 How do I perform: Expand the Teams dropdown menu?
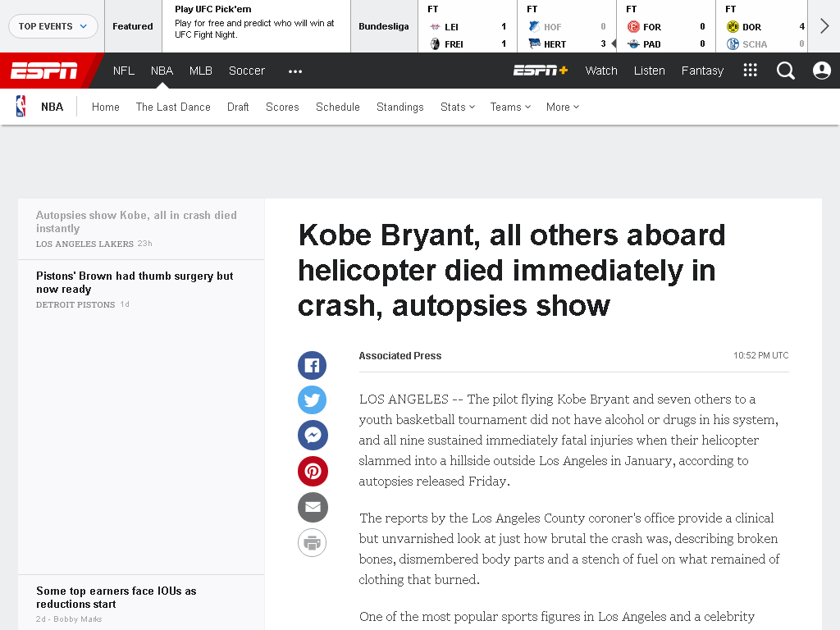510,107
